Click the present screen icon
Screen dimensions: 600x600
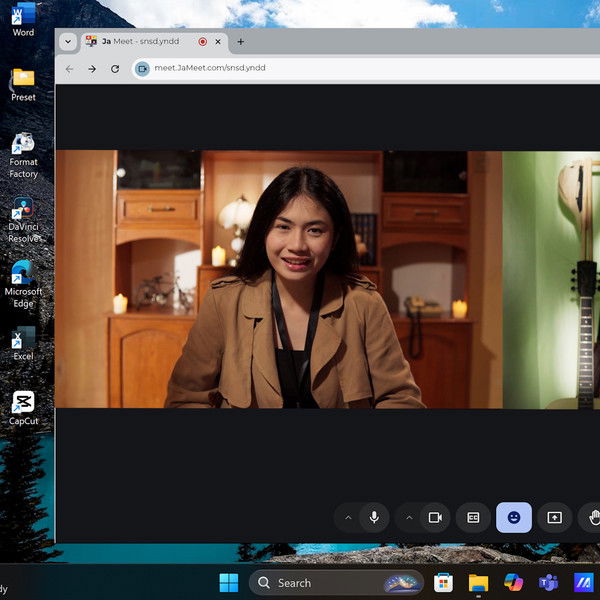tap(554, 517)
